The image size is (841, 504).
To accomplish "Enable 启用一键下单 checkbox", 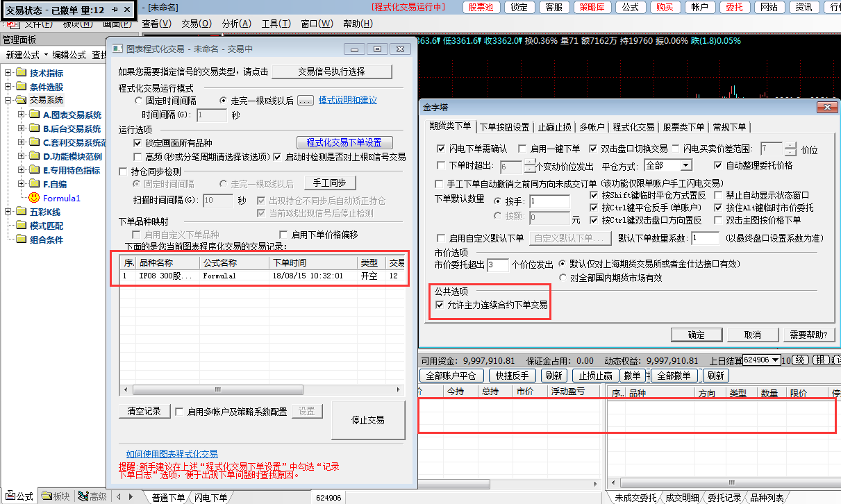I will click(x=522, y=149).
